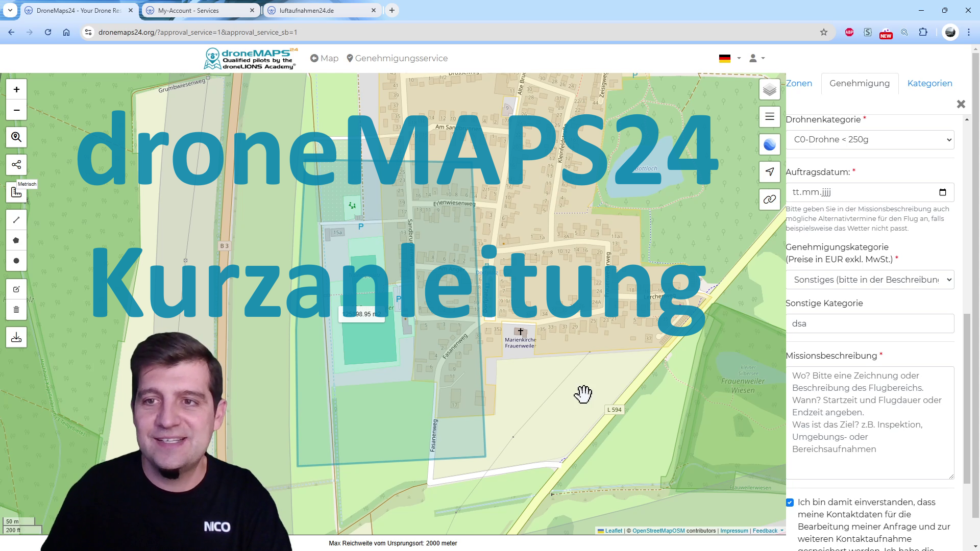
Task: Expand the browser tab search chevron
Action: pyautogui.click(x=10, y=10)
